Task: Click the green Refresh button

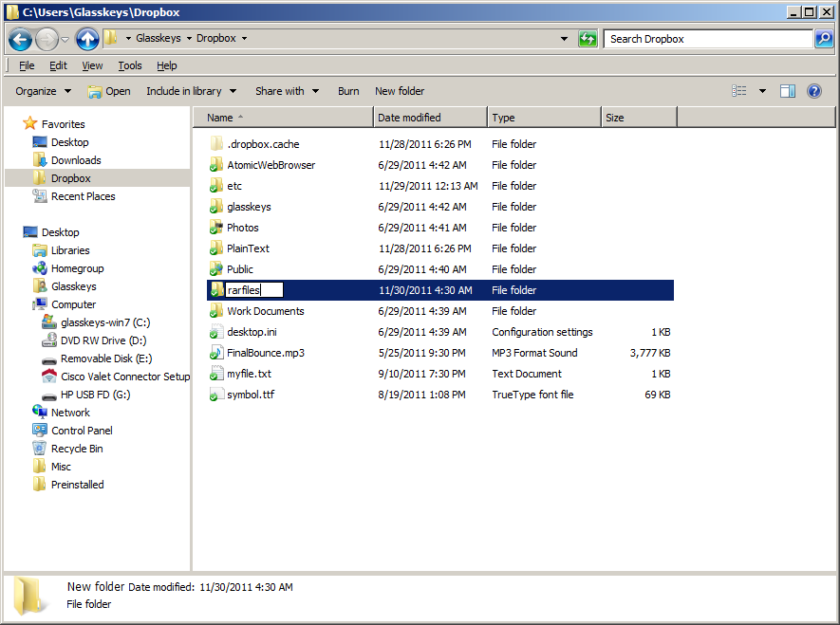Action: [x=588, y=39]
